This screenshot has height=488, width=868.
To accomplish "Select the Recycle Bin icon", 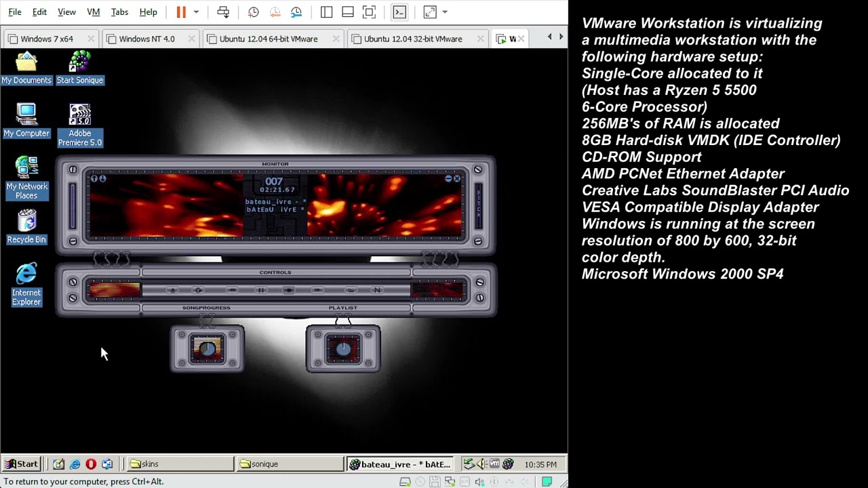I will tap(26, 227).
